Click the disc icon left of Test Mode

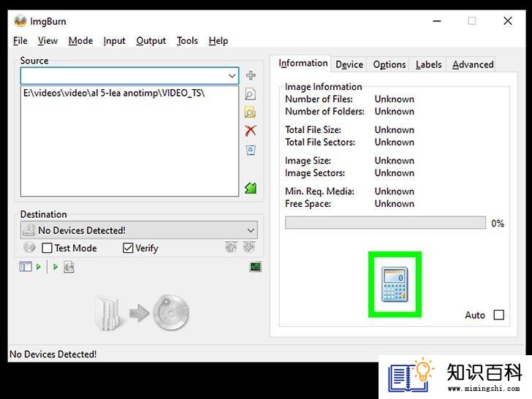(29, 247)
